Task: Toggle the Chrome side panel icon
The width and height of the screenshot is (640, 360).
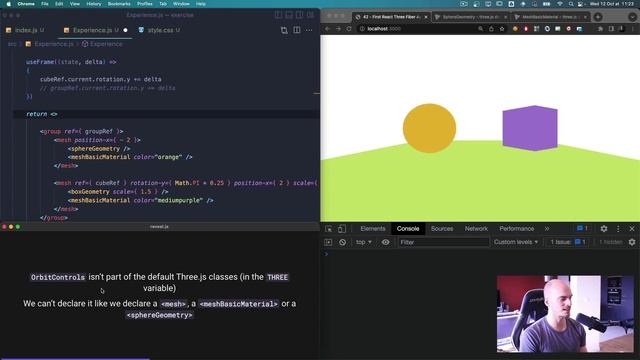Action: (x=611, y=29)
